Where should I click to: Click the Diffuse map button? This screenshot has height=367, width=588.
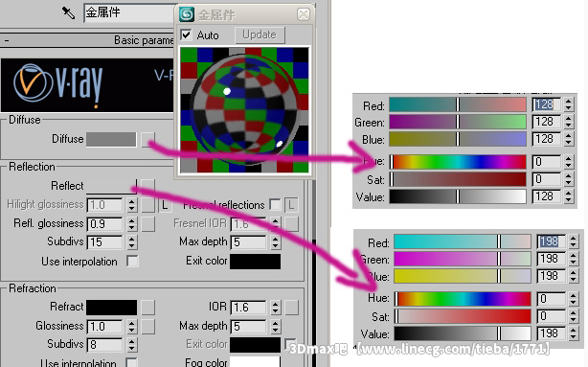coord(147,139)
